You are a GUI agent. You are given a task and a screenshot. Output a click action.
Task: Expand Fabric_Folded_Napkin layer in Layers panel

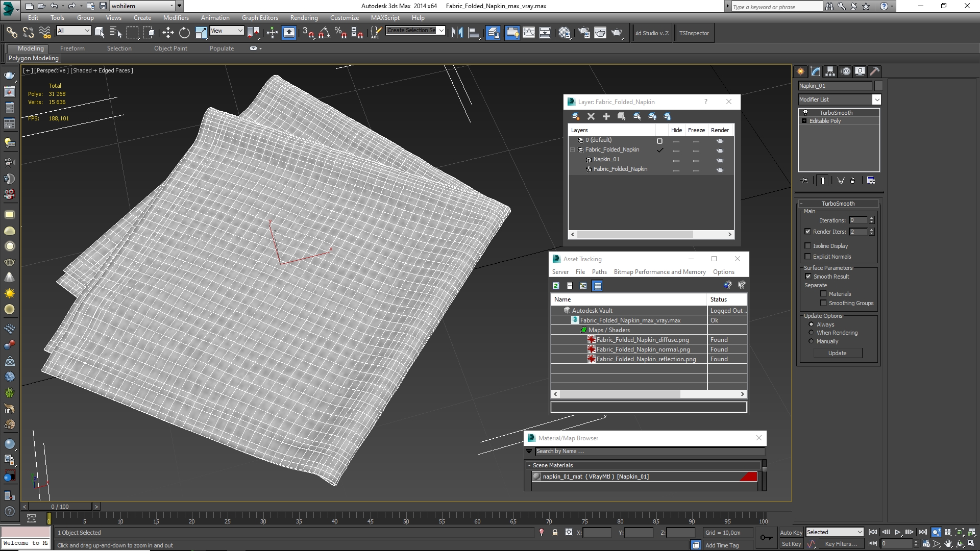point(572,149)
